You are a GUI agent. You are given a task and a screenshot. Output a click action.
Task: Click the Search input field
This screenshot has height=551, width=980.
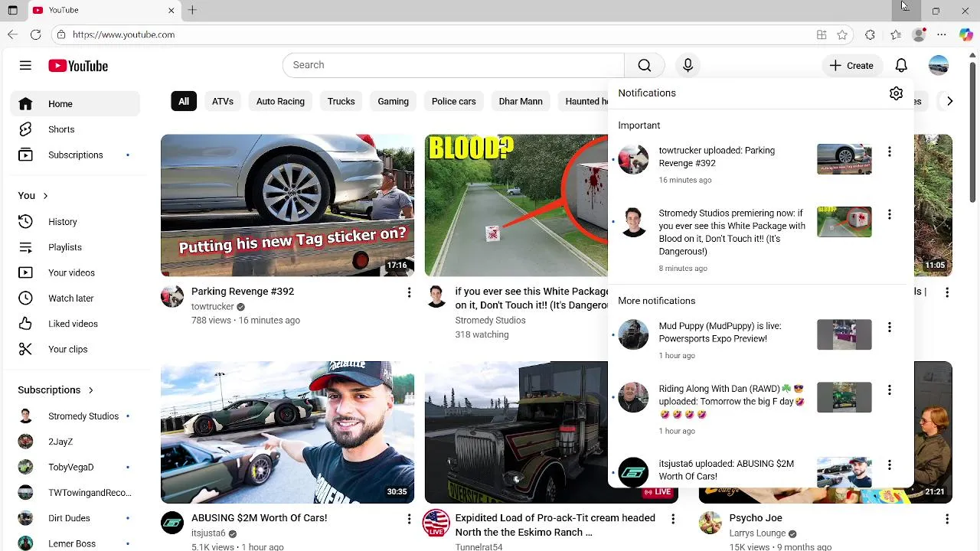(x=453, y=65)
